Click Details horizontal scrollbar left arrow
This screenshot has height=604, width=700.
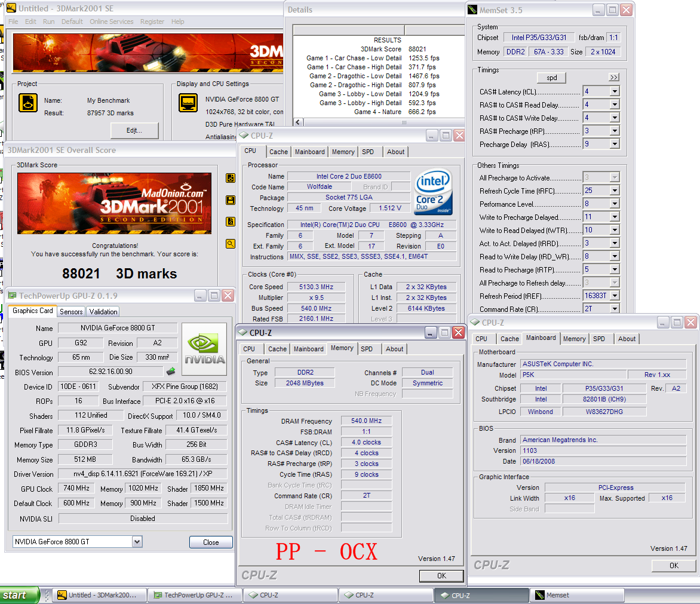(x=298, y=122)
